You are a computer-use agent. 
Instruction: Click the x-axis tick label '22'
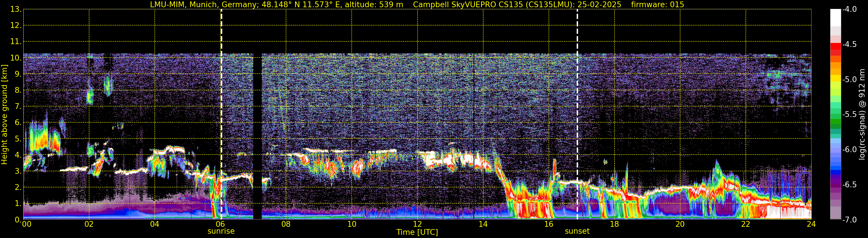(746, 224)
